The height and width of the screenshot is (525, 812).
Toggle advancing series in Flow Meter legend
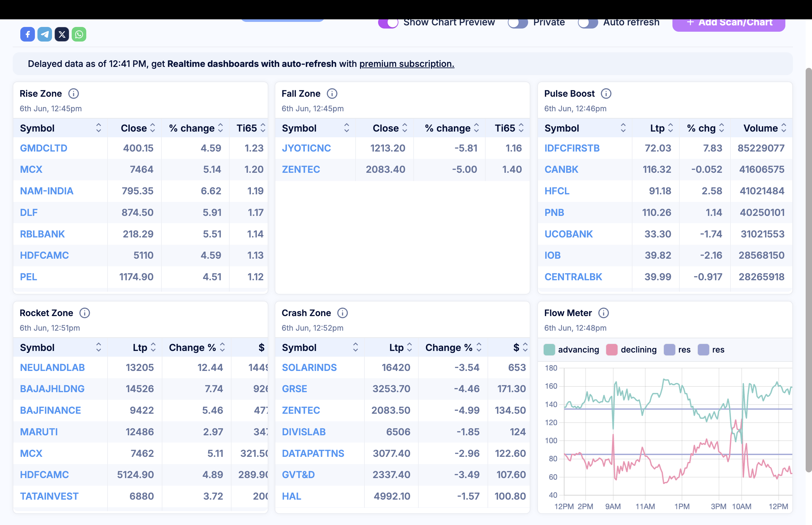tap(571, 350)
